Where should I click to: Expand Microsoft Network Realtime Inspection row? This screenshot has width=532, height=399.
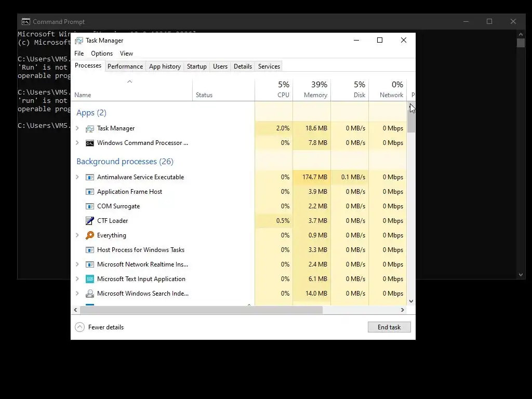(77, 264)
